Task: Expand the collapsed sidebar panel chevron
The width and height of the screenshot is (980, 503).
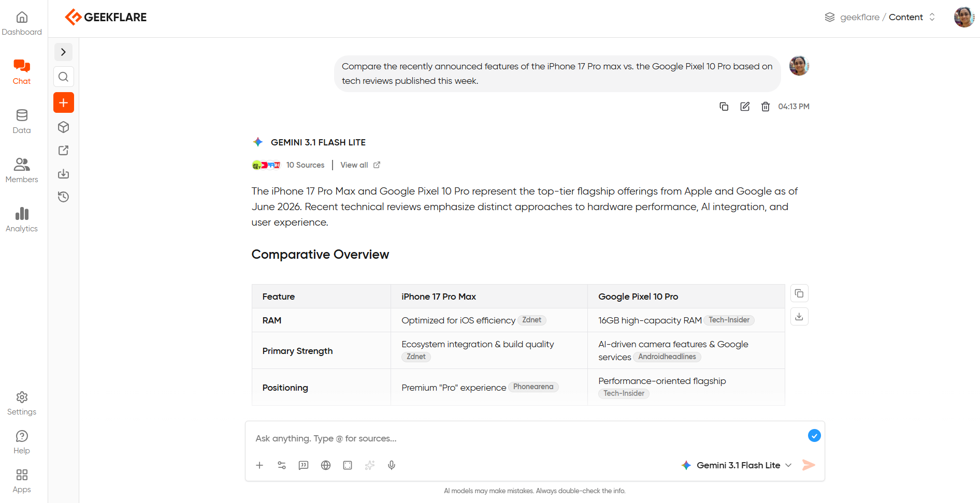Action: click(63, 52)
